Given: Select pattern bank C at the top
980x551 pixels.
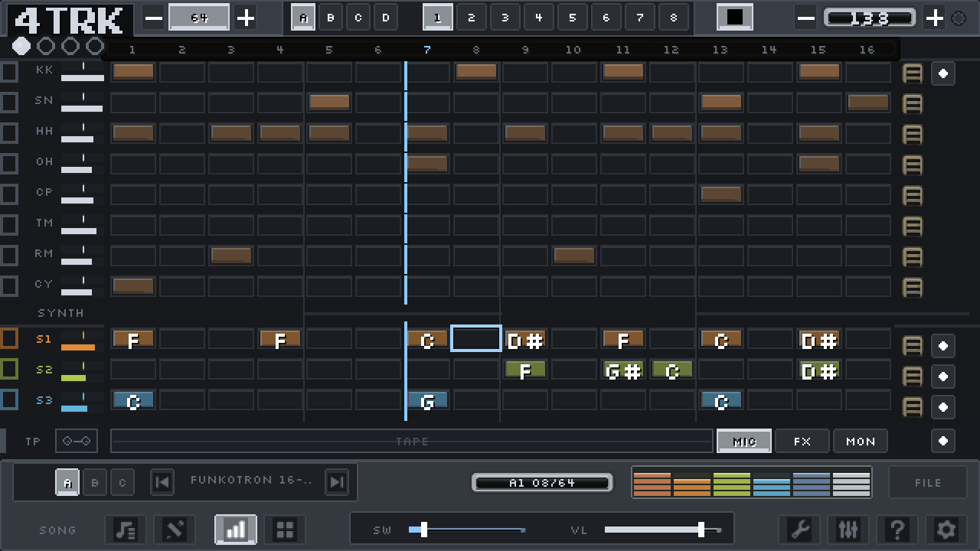Looking at the screenshot, I should click(358, 18).
